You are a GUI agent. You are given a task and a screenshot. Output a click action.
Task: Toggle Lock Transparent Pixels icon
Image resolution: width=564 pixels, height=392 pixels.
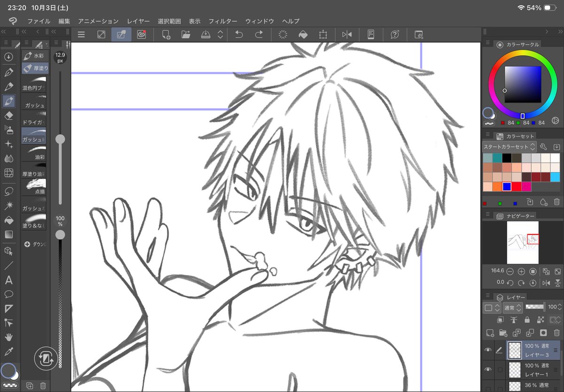(x=540, y=320)
